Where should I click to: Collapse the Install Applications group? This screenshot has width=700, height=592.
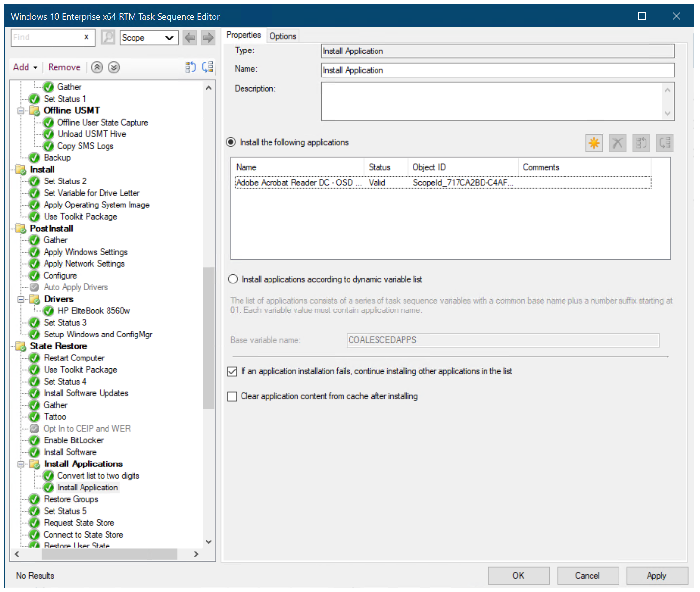click(x=20, y=464)
